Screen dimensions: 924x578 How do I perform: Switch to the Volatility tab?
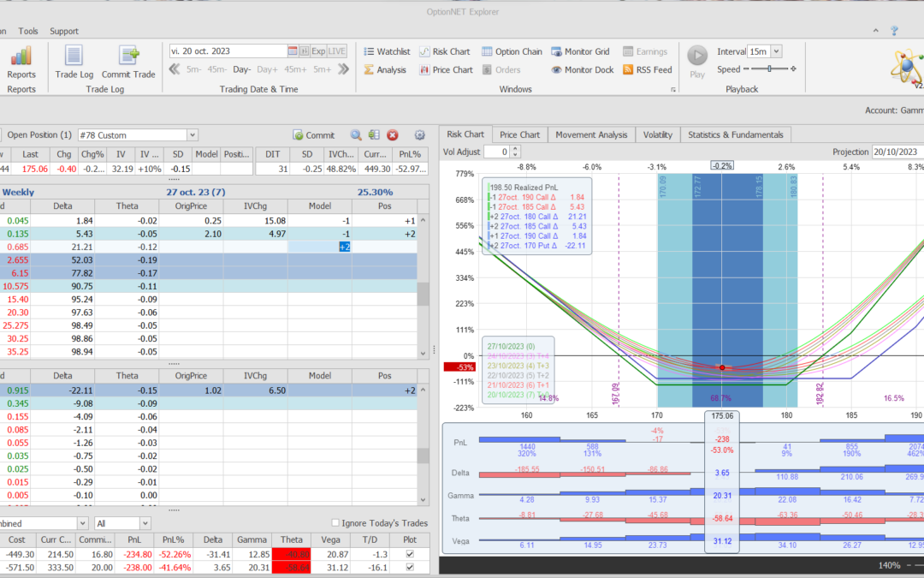pyautogui.click(x=657, y=134)
